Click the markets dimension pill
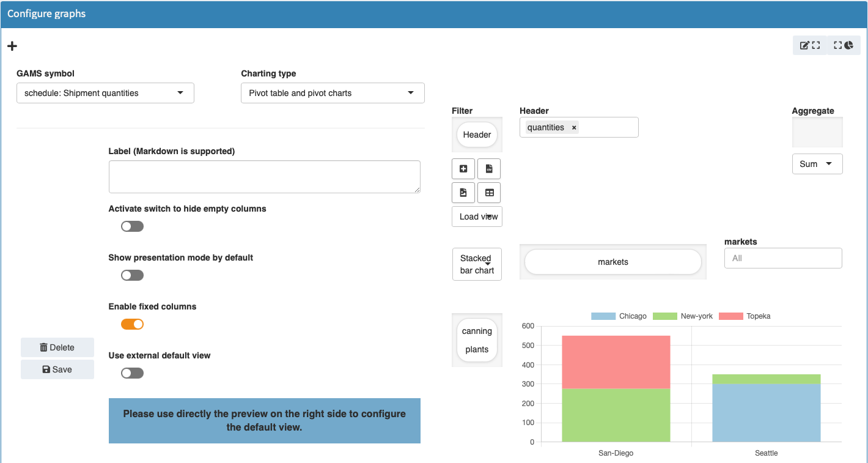 click(613, 262)
